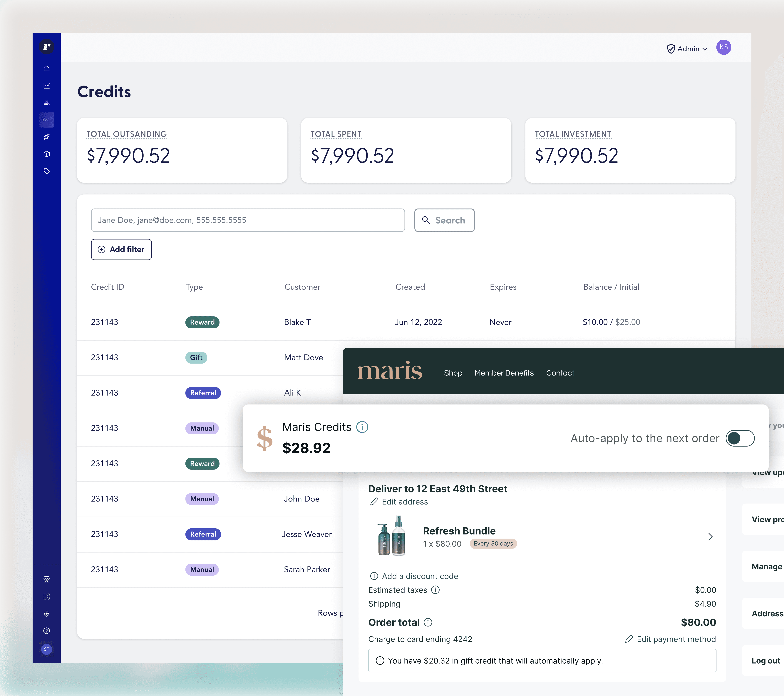Click the gift credit notice banner

click(x=542, y=661)
